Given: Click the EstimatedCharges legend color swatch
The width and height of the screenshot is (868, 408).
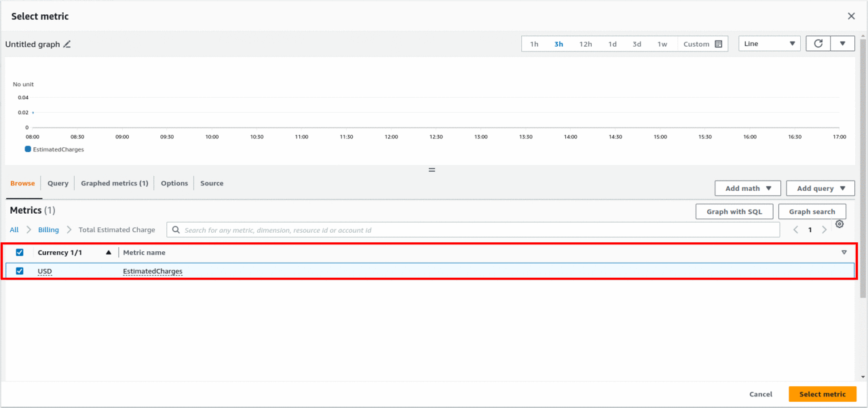Looking at the screenshot, I should click(x=28, y=149).
